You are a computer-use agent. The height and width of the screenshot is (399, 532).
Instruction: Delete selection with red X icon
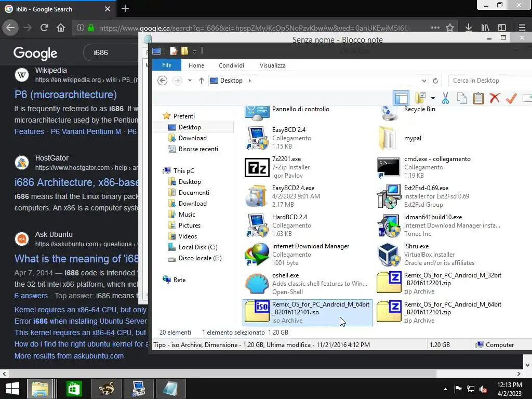coord(495,98)
